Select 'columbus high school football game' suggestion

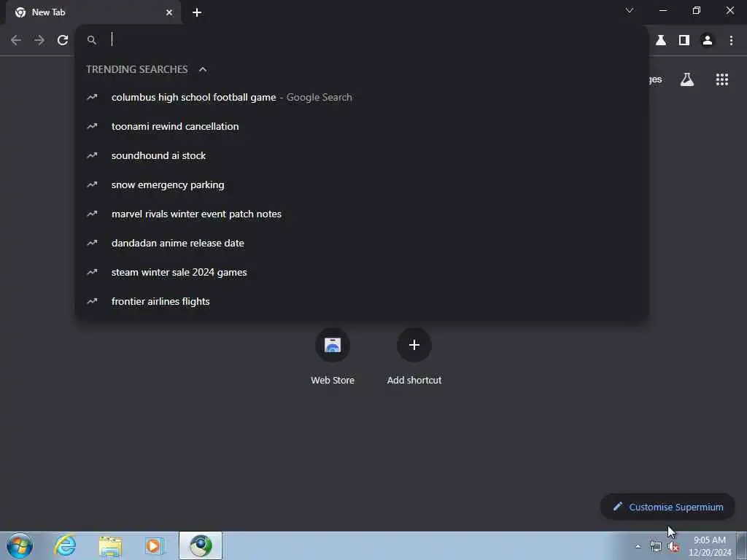click(362, 97)
